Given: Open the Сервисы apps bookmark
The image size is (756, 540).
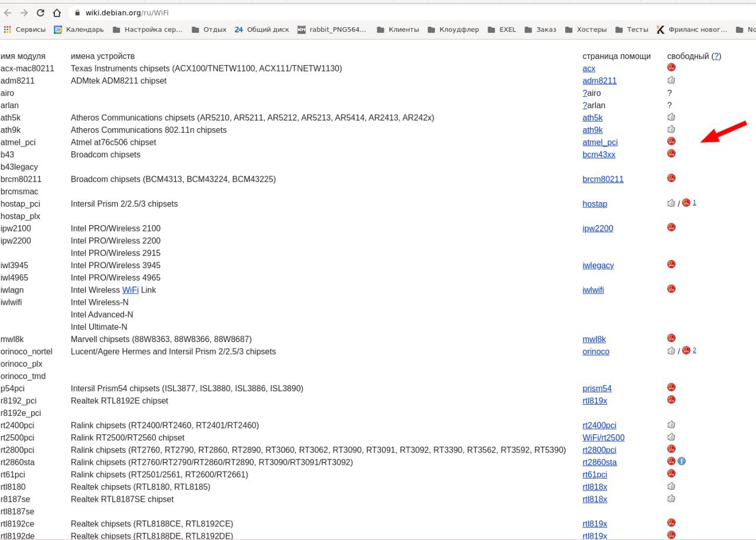Looking at the screenshot, I should 24,30.
